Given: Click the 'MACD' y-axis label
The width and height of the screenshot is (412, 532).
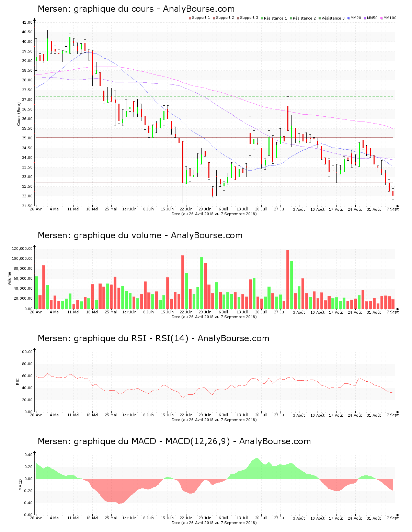Looking at the screenshot, I should pos(20,484).
